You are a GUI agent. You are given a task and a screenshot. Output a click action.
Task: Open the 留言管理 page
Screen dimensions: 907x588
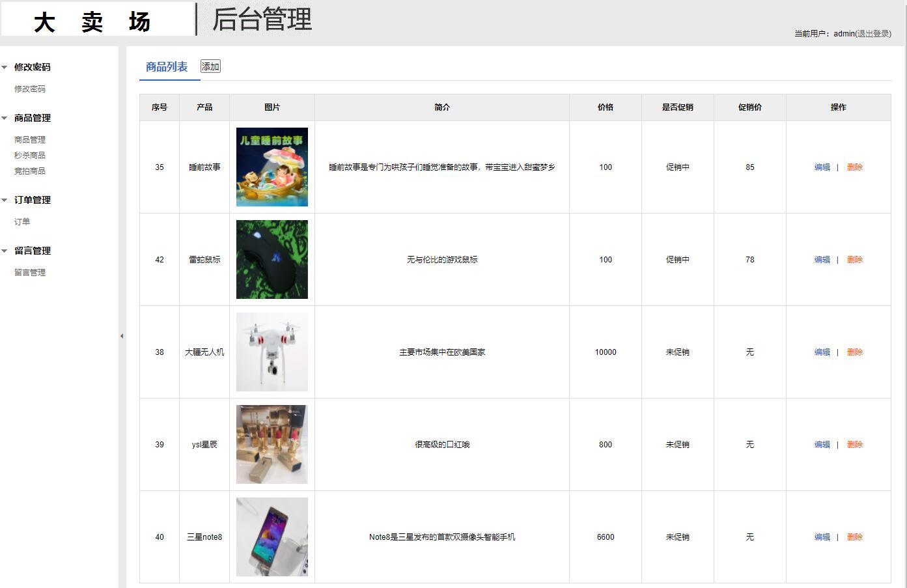click(x=29, y=272)
